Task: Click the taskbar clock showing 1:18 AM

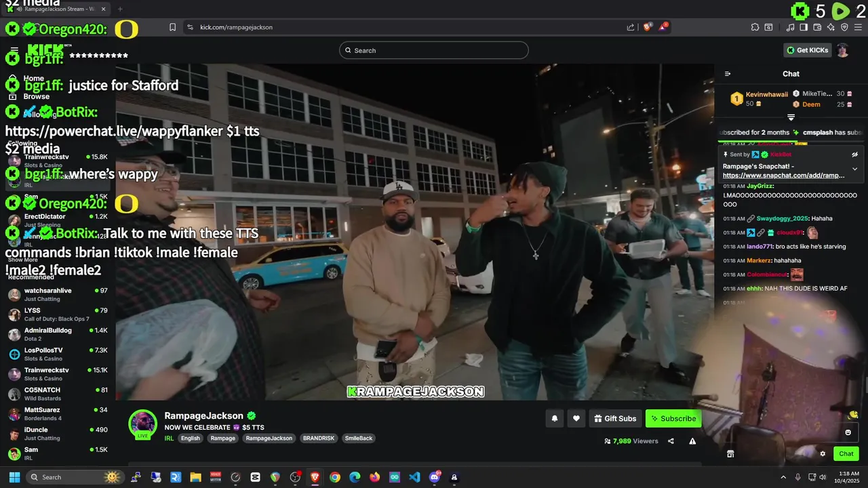Action: point(848,477)
